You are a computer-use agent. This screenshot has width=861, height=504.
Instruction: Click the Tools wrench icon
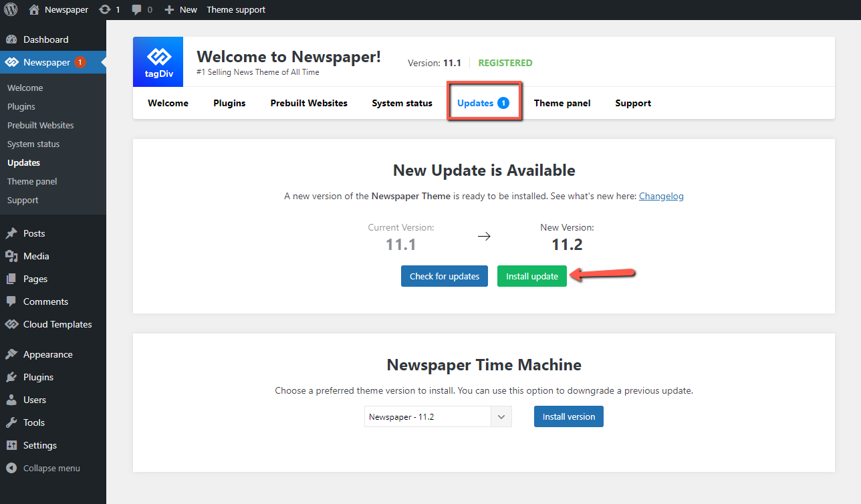coord(11,422)
